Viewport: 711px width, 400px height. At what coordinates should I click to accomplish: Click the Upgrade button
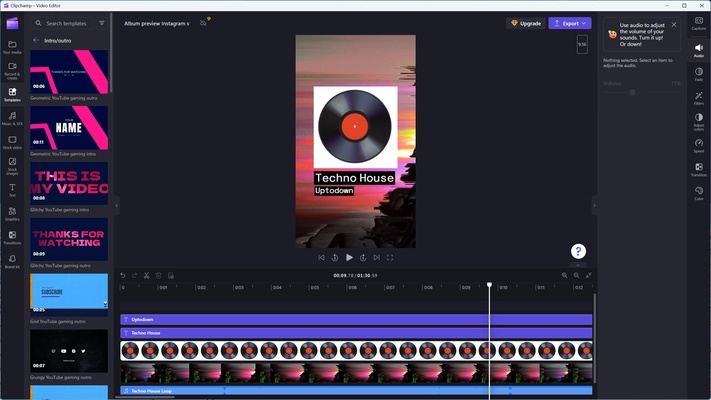526,23
